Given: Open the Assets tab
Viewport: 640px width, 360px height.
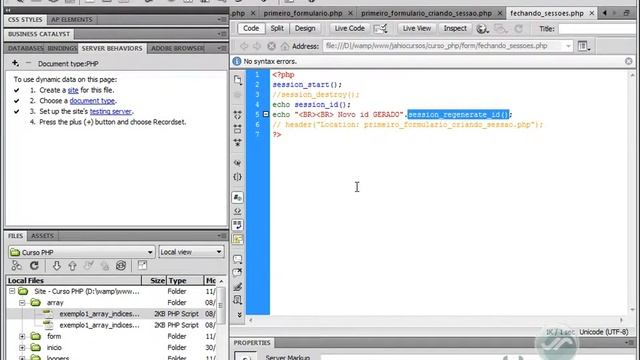Looking at the screenshot, I should pos(42,236).
